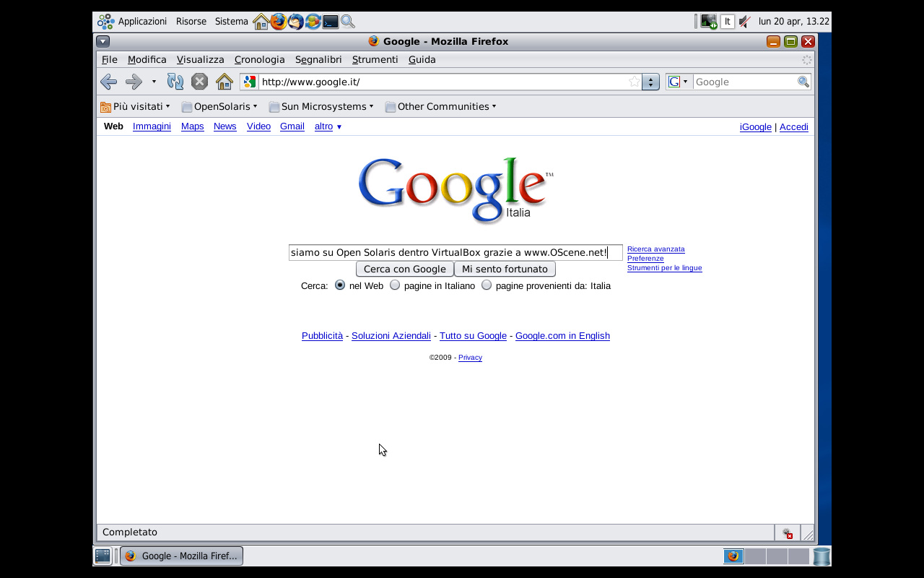
Task: Launch Thunderbird mail from the top panel
Action: 296,22
